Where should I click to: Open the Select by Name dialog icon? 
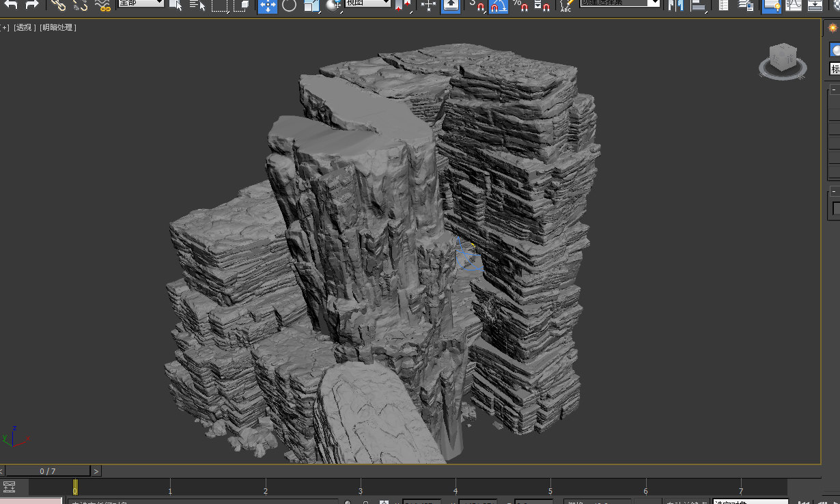tap(198, 6)
